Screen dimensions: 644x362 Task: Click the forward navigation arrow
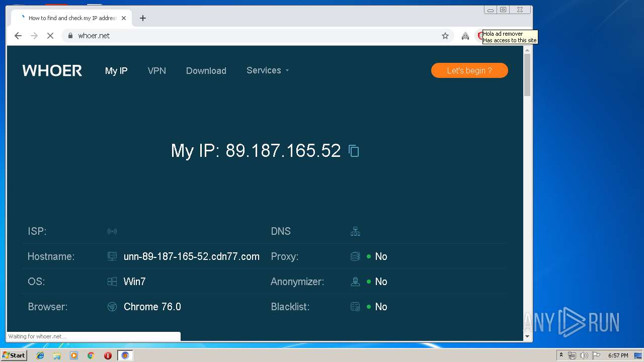pyautogui.click(x=34, y=36)
